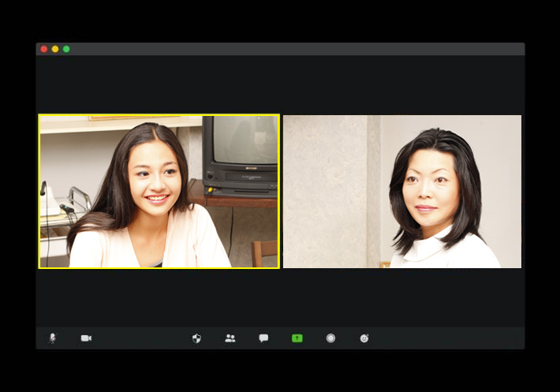The image size is (560, 392).
Task: Open the Security shield icon
Action: coord(196,338)
